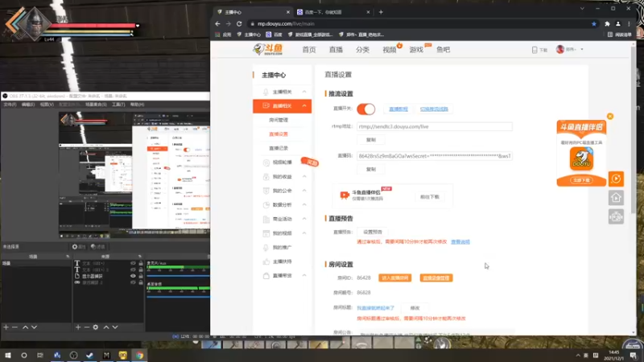The image size is (644, 362).
Task: Toggle the 直播开关 live broadcast switch
Action: pyautogui.click(x=366, y=109)
